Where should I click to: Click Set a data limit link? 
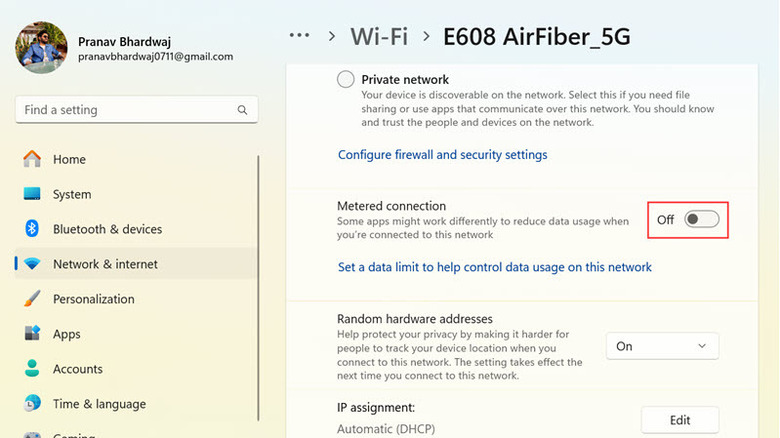pyautogui.click(x=494, y=267)
